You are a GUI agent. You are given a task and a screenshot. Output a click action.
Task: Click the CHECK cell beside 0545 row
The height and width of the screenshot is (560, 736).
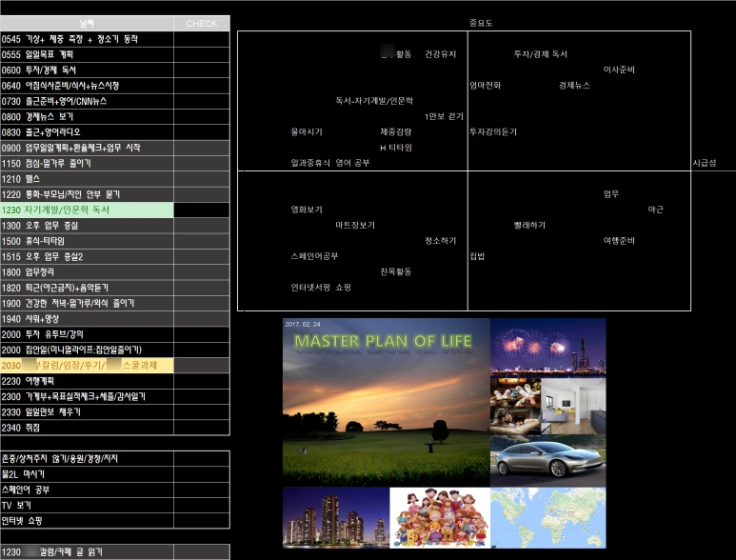[x=202, y=39]
